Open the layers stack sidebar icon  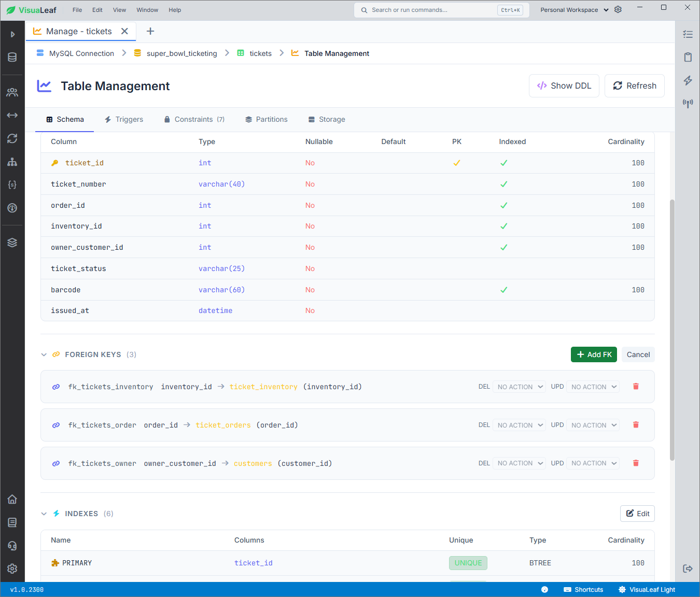(x=12, y=243)
